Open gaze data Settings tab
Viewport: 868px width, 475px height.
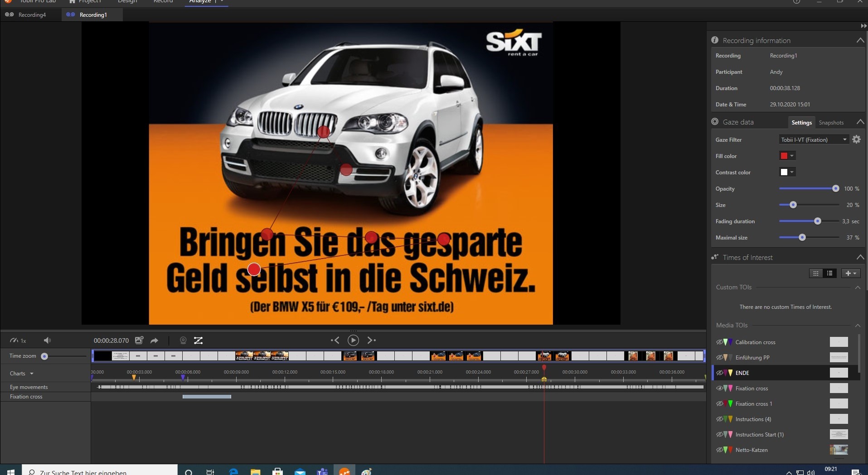801,122
